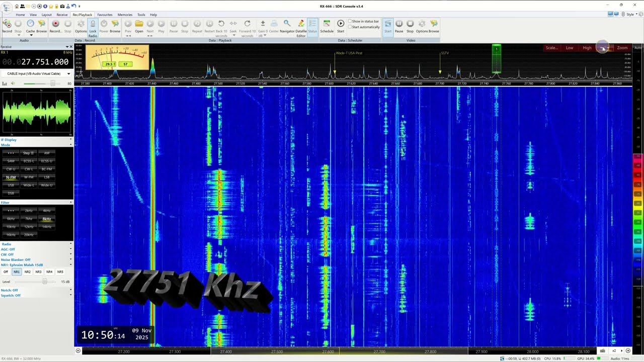This screenshot has width=644, height=362.
Task: Click the 27.751.000 frequency display
Action: tap(36, 62)
